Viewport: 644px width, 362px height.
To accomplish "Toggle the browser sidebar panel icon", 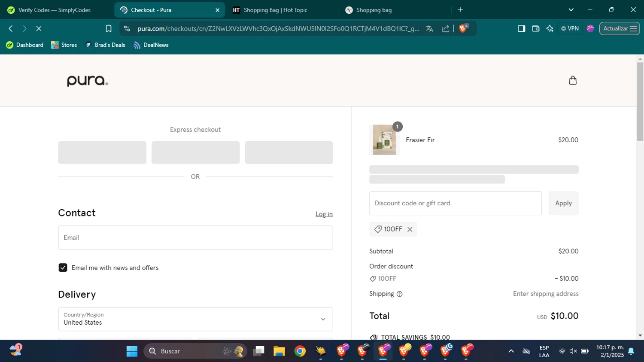I will (x=521, y=28).
